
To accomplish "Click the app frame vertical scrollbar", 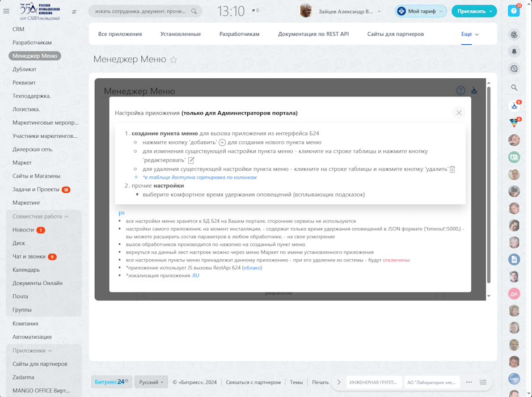I will 488,185.
